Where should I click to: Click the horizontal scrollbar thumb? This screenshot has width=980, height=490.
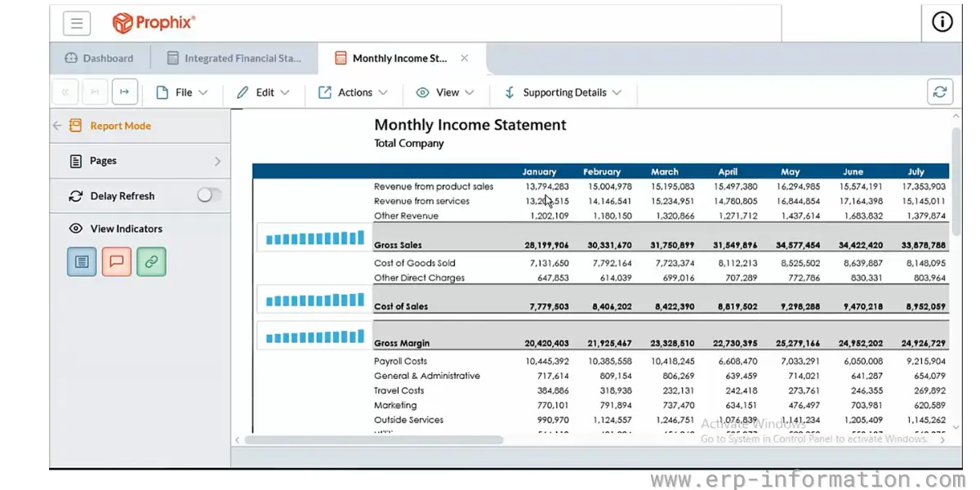pyautogui.click(x=374, y=439)
